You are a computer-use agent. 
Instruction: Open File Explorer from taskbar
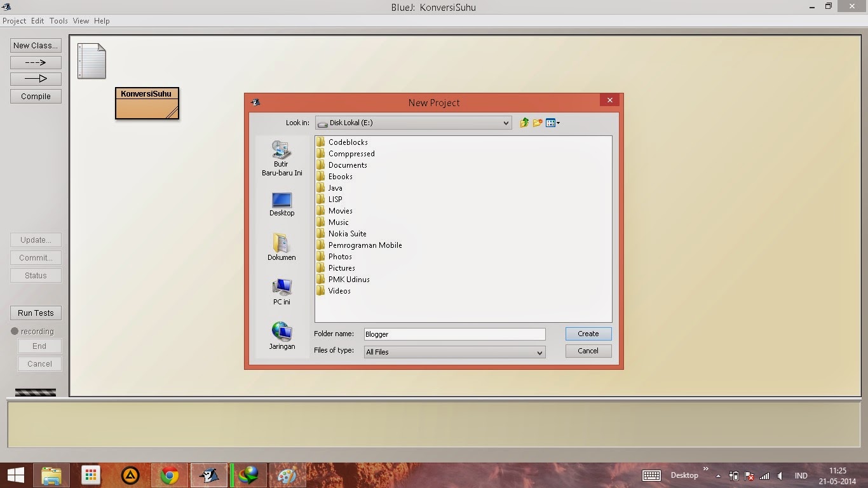click(x=51, y=475)
